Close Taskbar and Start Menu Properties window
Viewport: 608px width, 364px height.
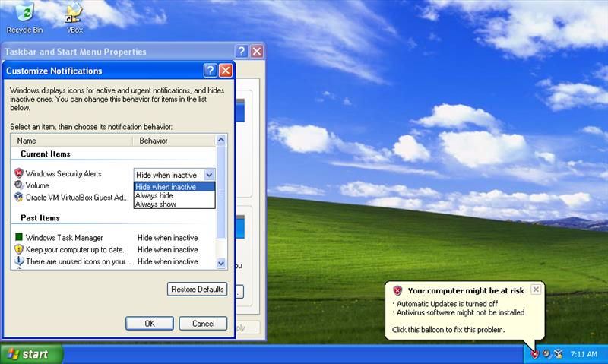click(257, 51)
